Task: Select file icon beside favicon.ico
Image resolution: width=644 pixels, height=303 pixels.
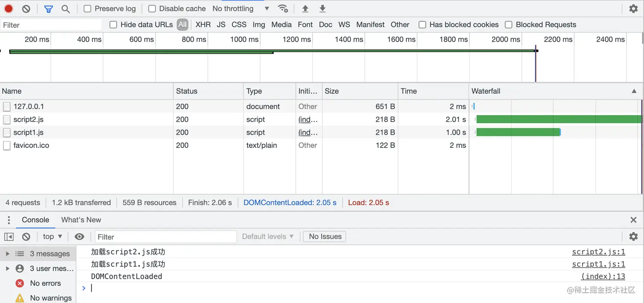Action: (7, 145)
